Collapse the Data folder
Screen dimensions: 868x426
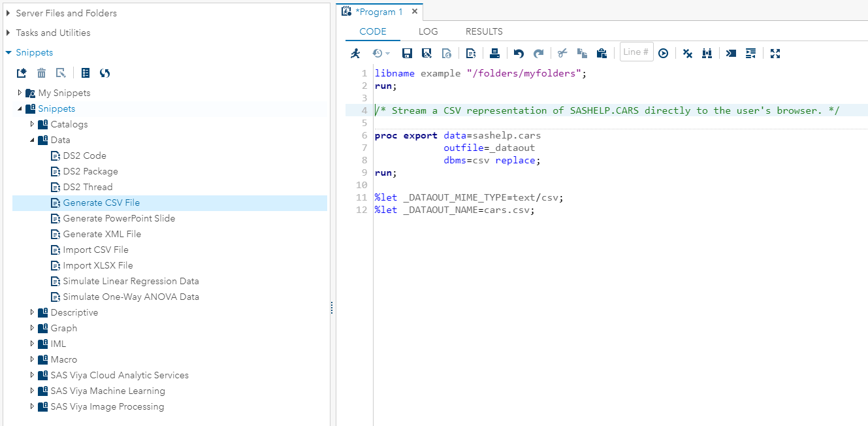pos(32,140)
